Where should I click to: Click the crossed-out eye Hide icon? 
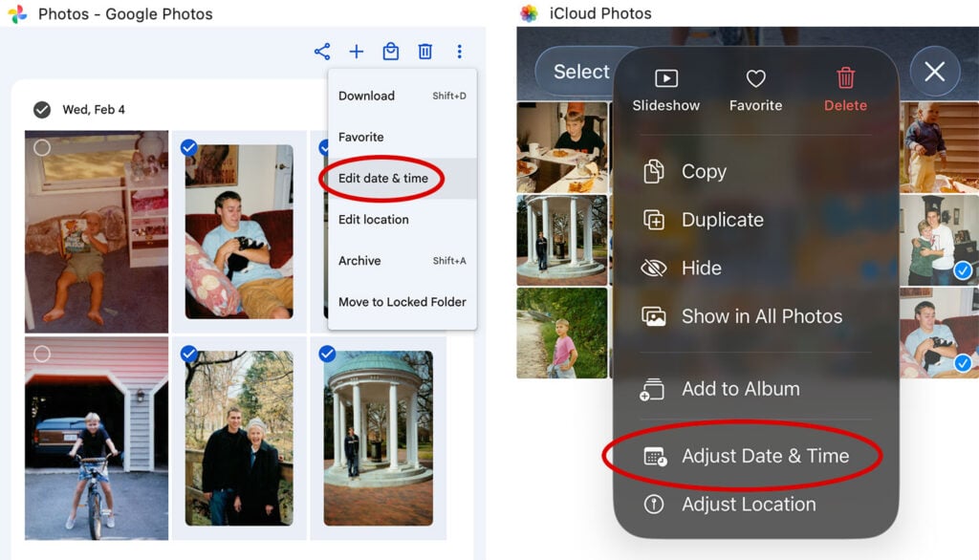click(654, 268)
